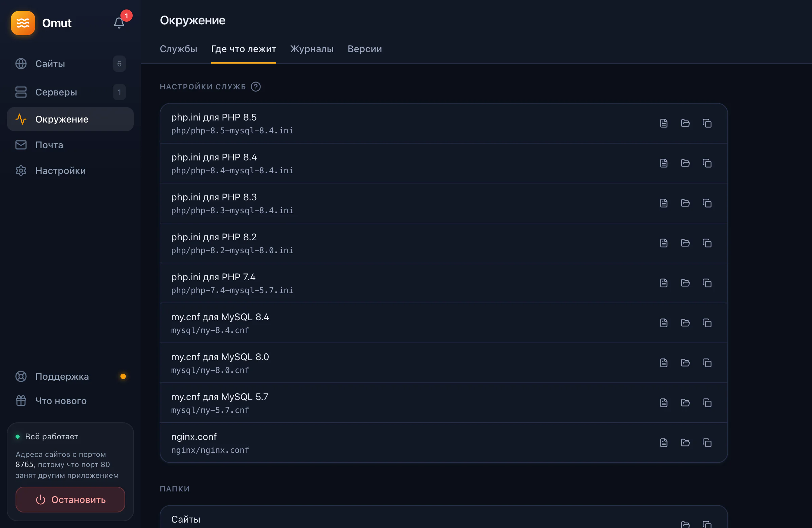Viewport: 812px width, 528px height.
Task: Copy path of my.cnf MySQL 8.0
Action: pyautogui.click(x=707, y=363)
